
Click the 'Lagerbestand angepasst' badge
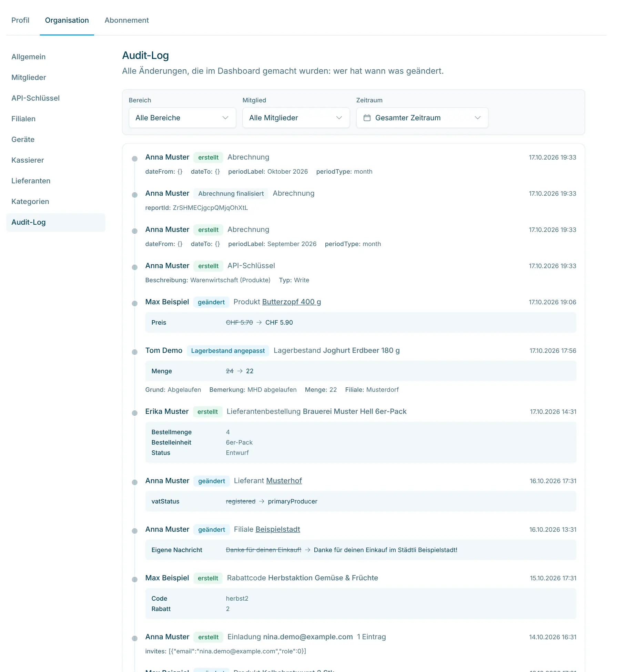[228, 351]
